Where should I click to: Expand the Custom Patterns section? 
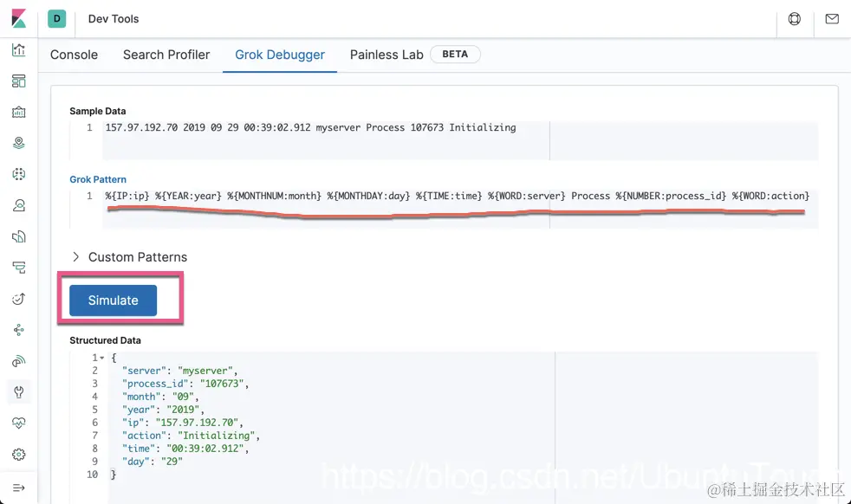coord(129,257)
